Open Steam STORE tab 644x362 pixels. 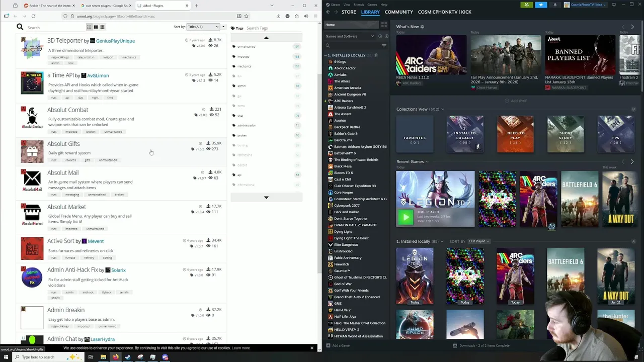349,12
